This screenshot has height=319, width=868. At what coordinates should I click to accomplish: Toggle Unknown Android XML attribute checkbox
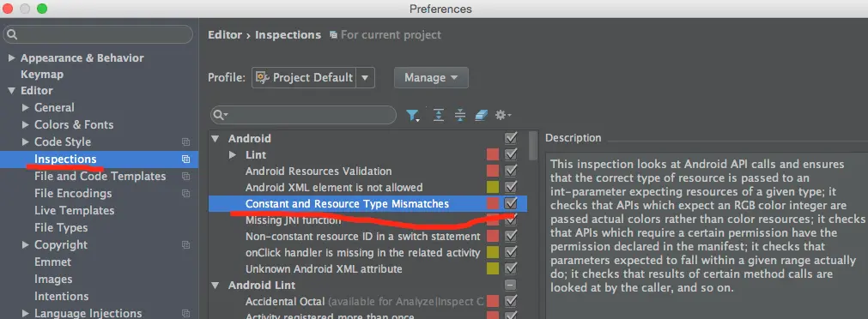click(x=511, y=268)
